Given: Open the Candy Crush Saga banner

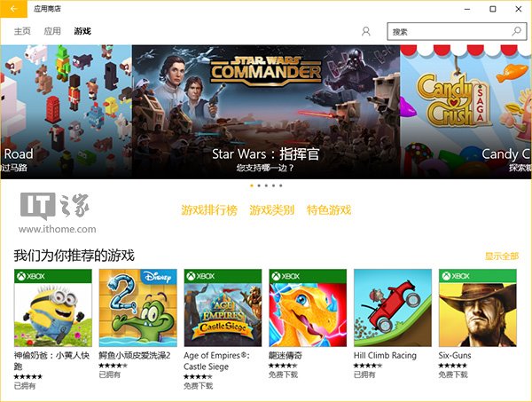Looking at the screenshot, I should (465, 112).
